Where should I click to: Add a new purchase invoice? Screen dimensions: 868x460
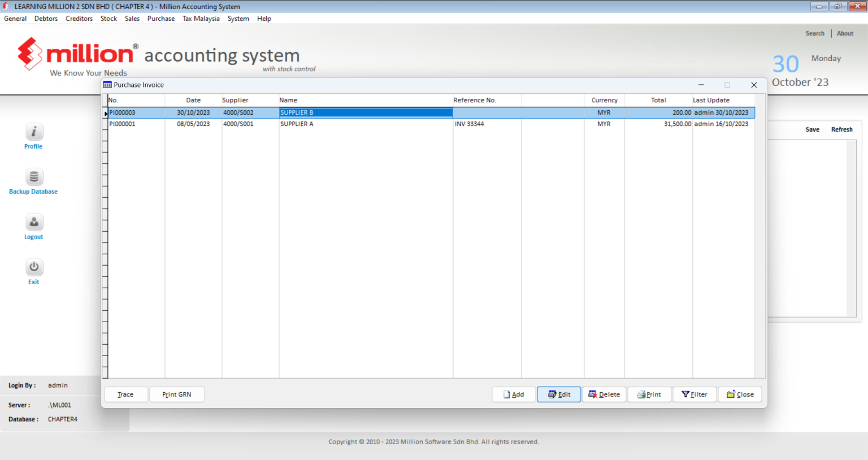tap(514, 394)
